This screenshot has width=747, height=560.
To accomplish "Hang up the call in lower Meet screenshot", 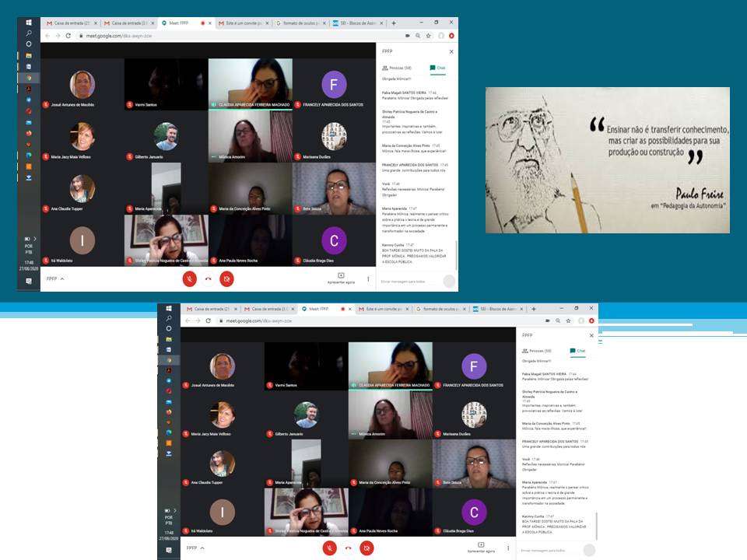I will (x=349, y=548).
